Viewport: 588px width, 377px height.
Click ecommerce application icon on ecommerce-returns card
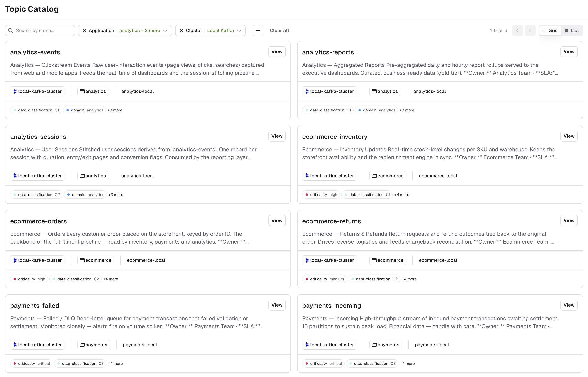pos(374,260)
